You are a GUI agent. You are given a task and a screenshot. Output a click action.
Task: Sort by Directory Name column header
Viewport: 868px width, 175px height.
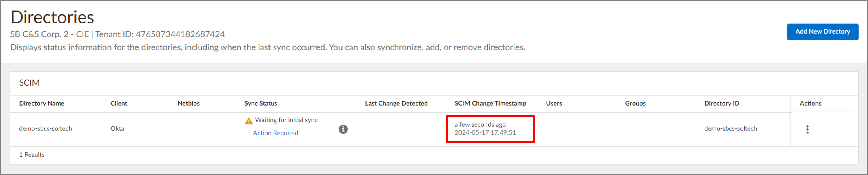(41, 103)
